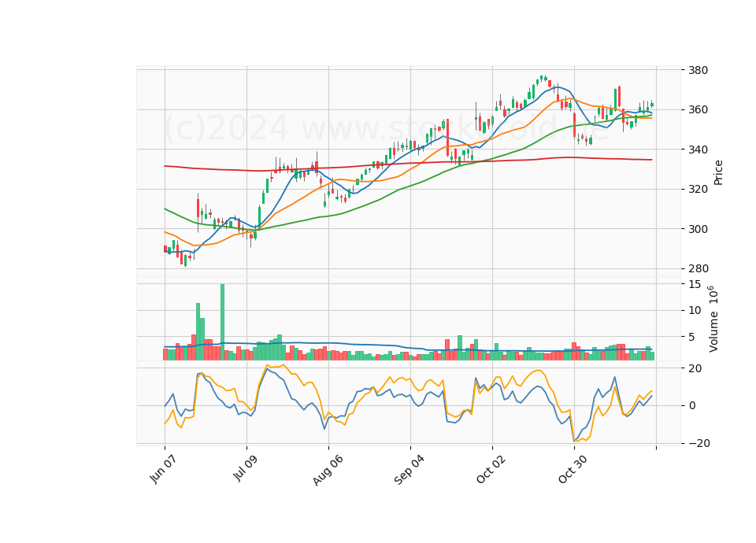Click the 'Aug 06' date label
The width and height of the screenshot is (756, 543).
tap(328, 471)
